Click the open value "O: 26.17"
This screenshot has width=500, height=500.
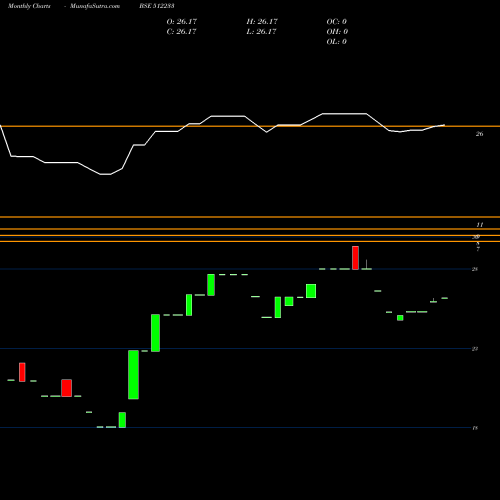(x=182, y=22)
